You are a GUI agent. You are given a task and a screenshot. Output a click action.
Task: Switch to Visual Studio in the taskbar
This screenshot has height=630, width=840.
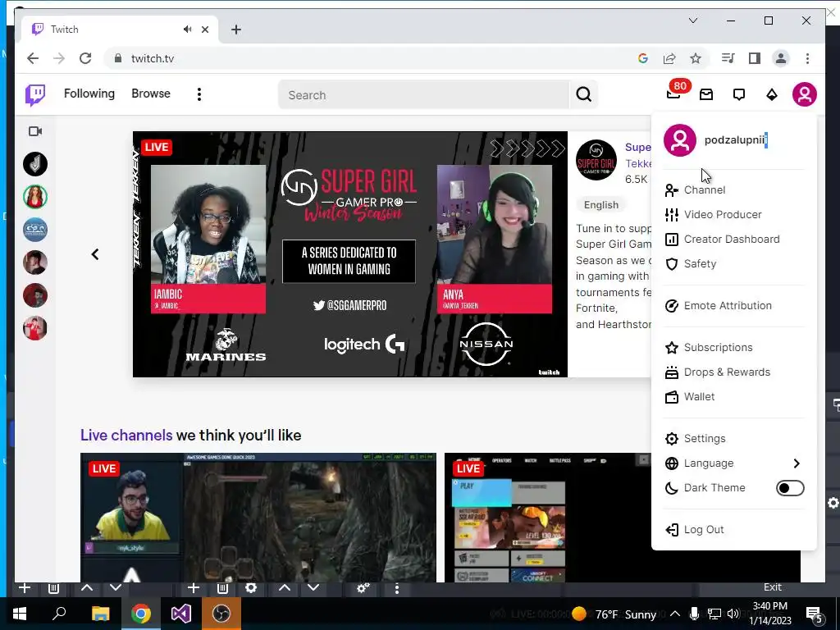(181, 614)
